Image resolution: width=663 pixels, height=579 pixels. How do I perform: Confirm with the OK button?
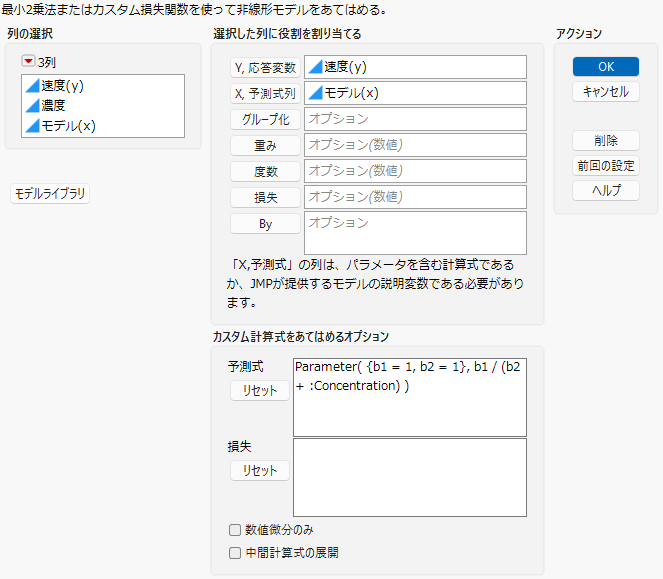tap(605, 66)
